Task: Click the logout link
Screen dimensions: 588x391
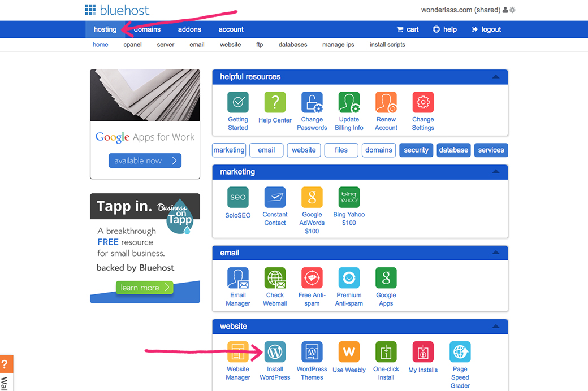Action: click(486, 29)
